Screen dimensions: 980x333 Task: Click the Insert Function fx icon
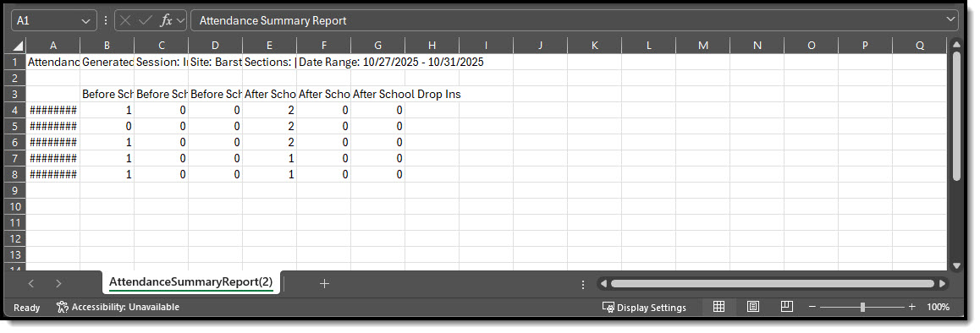pos(166,20)
